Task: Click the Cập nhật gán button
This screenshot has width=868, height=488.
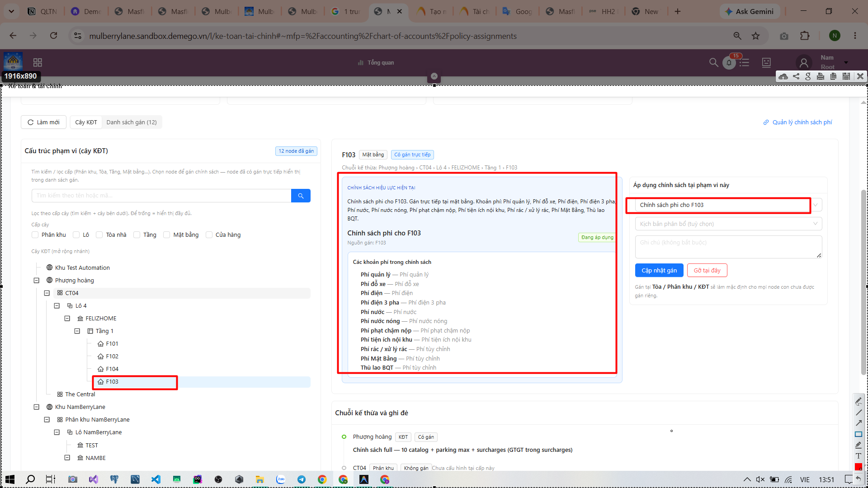Action: click(x=659, y=271)
